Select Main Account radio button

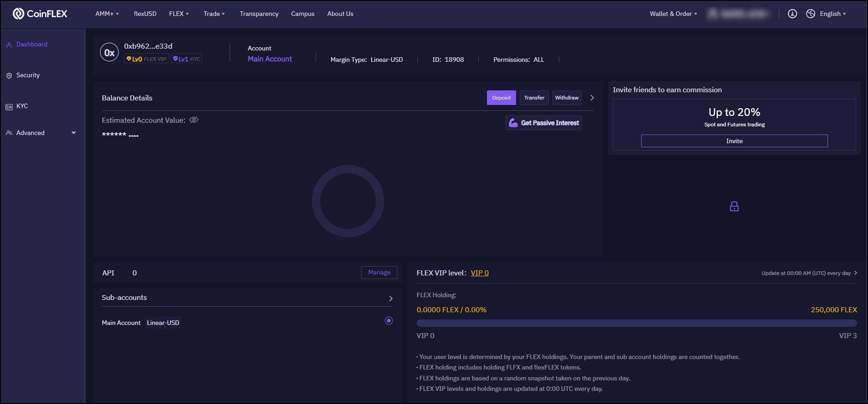point(389,321)
